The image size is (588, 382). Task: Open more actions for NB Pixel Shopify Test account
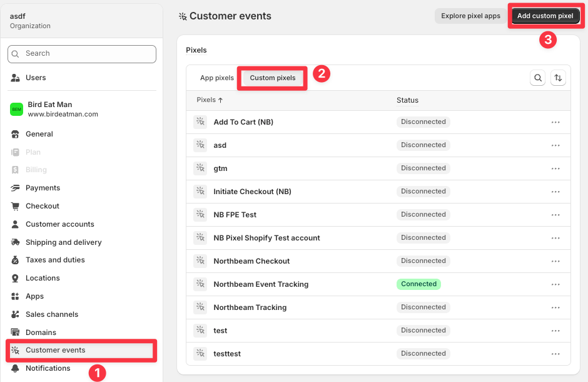(x=555, y=238)
